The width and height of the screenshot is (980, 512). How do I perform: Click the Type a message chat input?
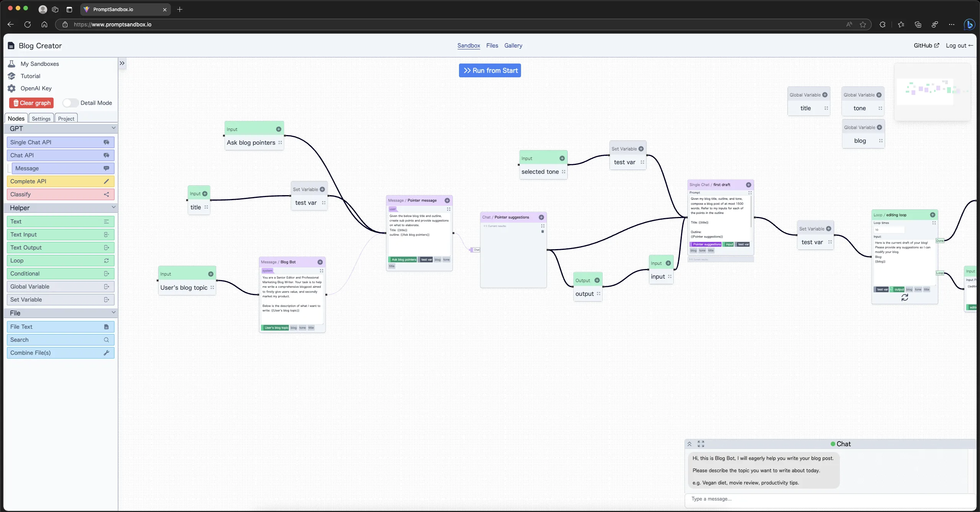827,499
